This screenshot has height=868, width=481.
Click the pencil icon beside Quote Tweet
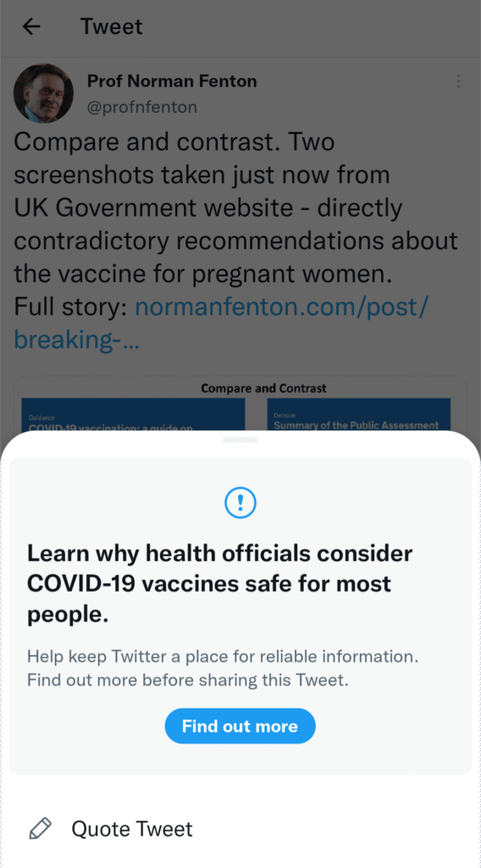(x=40, y=829)
